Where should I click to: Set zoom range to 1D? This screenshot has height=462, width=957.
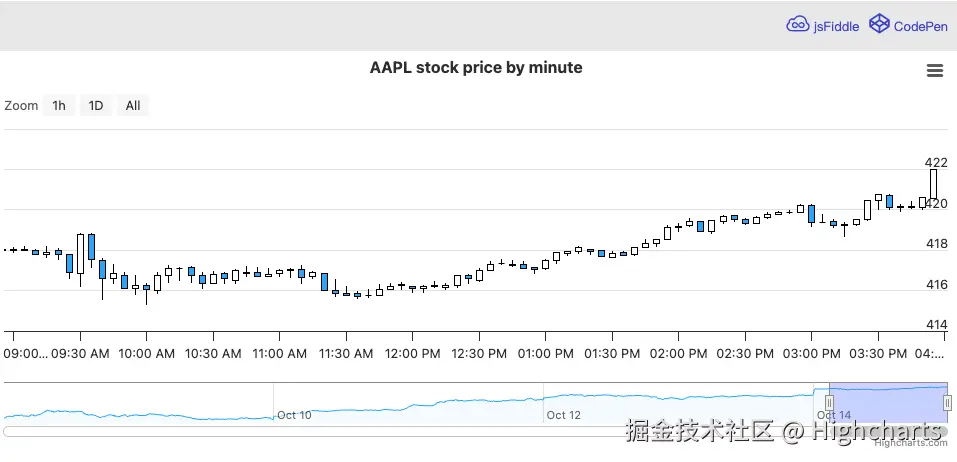pos(96,106)
